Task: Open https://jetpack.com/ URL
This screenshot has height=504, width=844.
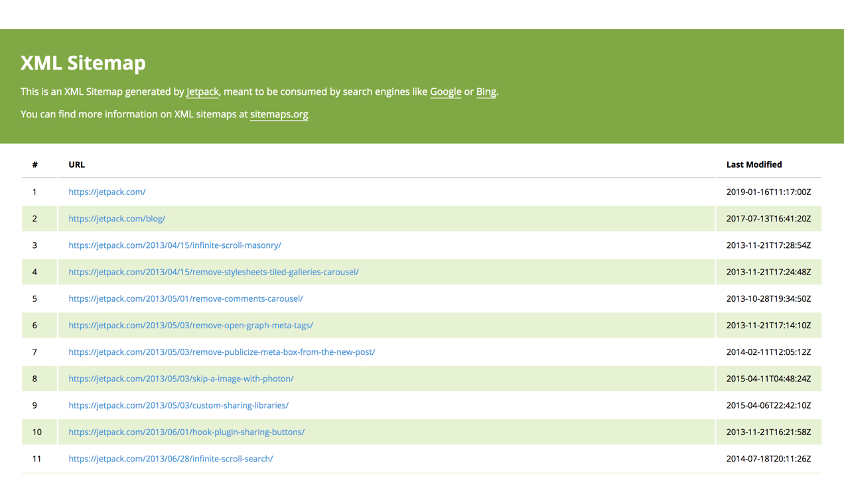Action: tap(107, 192)
